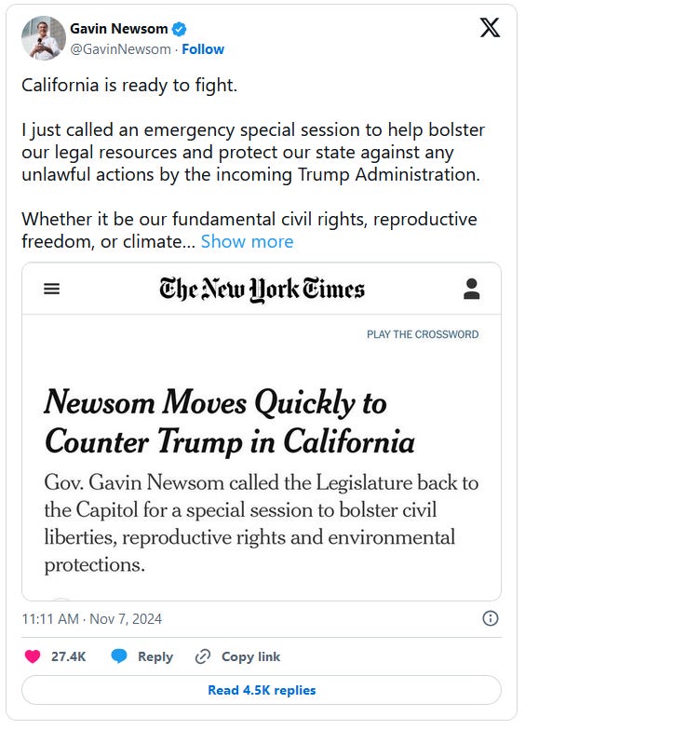Click The New York Times logo
This screenshot has width=700, height=730.
(x=262, y=289)
